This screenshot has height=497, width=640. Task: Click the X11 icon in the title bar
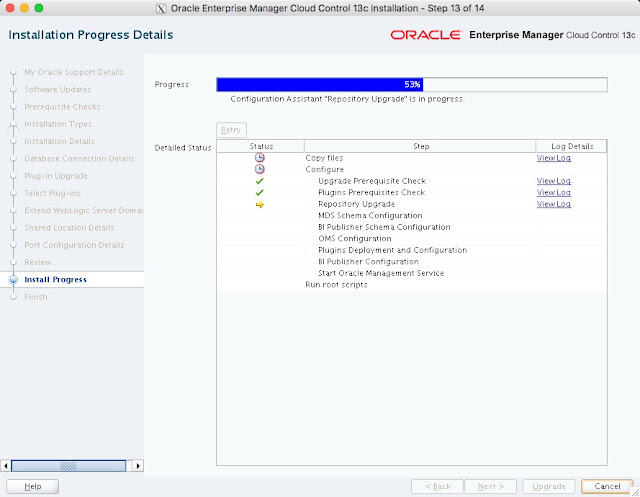[161, 8]
